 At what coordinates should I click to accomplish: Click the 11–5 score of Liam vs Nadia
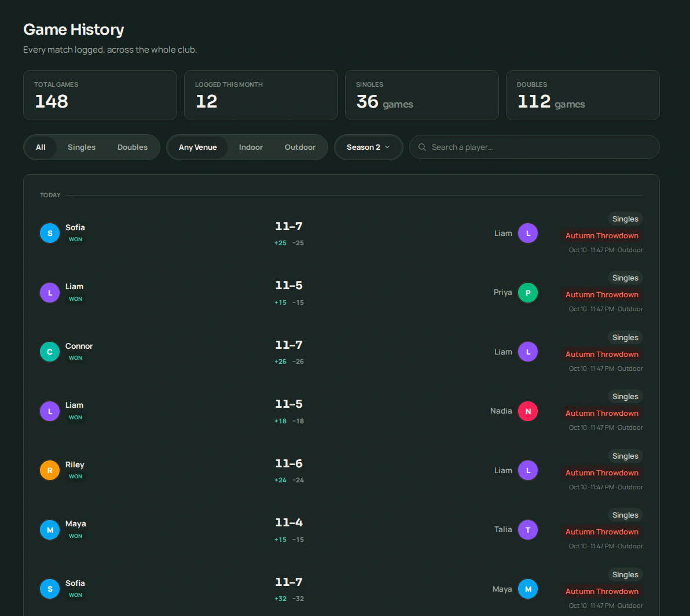tap(289, 404)
